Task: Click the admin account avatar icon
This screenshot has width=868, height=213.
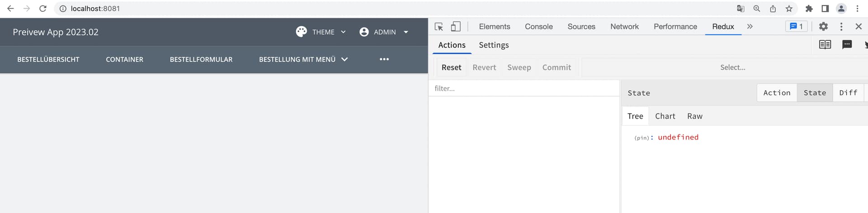Action: (364, 32)
